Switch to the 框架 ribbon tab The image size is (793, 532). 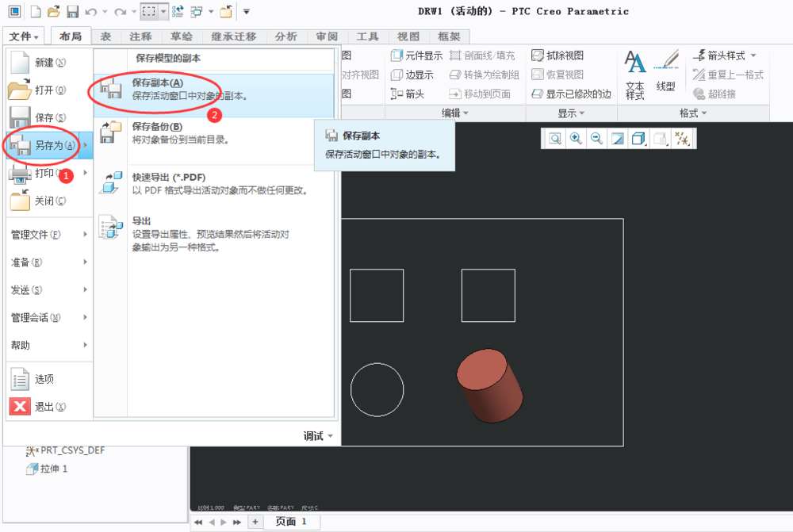449,36
